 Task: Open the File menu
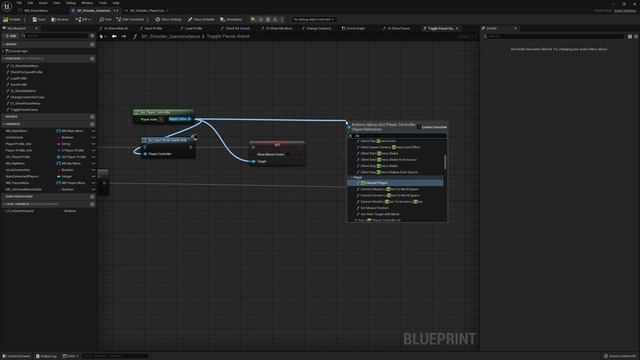(x=19, y=3)
